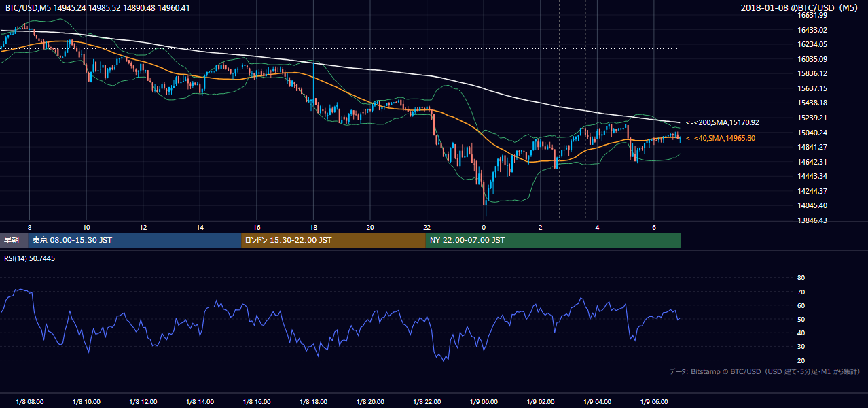Click the 1/8 16:00 time label
This screenshot has height=408, width=868.
[257, 401]
